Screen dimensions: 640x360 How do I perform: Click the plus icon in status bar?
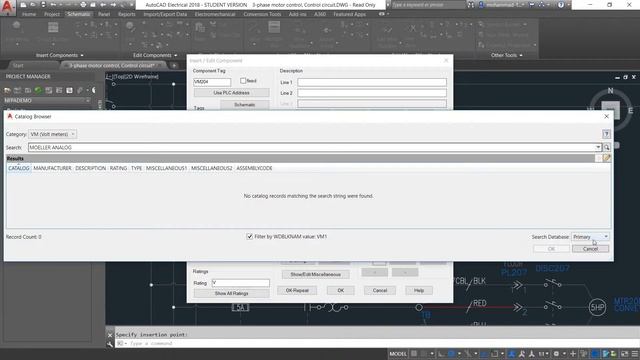[x=573, y=354]
